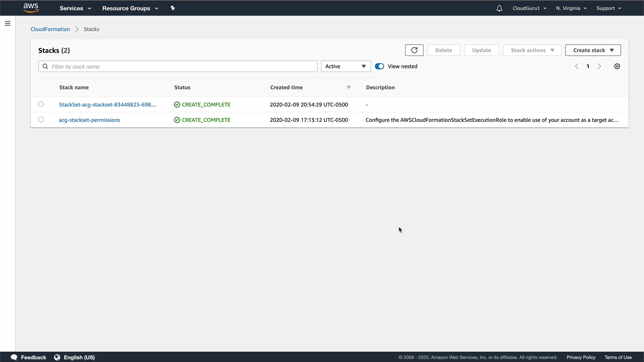Image resolution: width=644 pixels, height=362 pixels.
Task: Click the pin shortcuts icon
Action: 173,8
